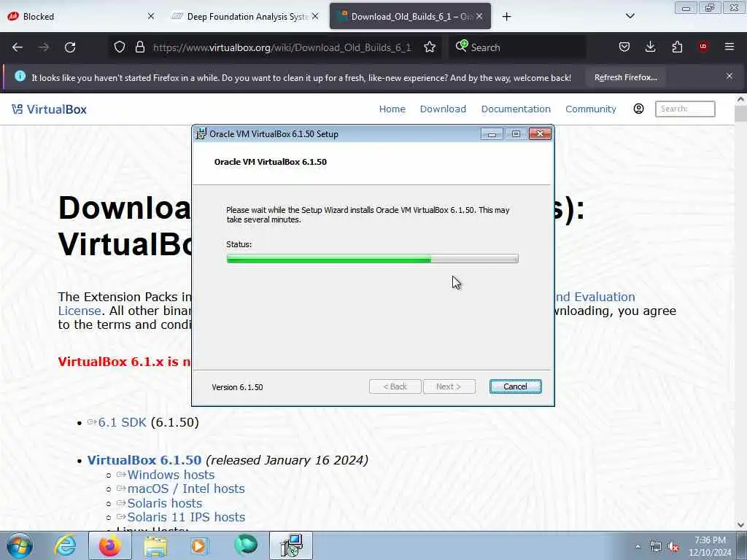747x560 pixels.
Task: Expand the list all tabs chevron
Action: [x=630, y=16]
